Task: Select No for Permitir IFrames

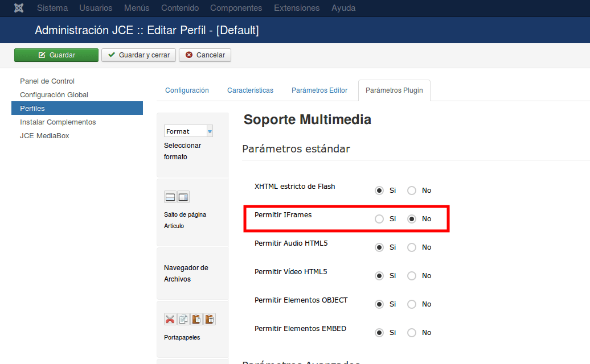Action: (x=412, y=219)
